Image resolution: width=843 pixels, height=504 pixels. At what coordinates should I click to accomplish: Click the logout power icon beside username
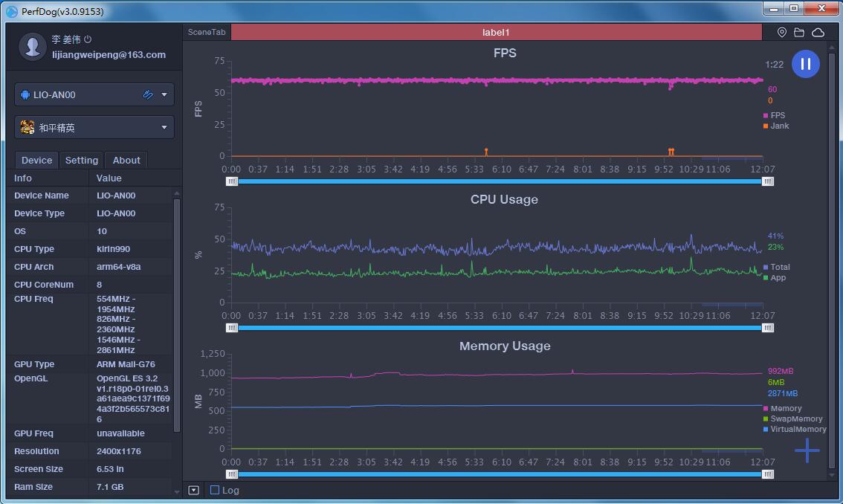tap(88, 39)
